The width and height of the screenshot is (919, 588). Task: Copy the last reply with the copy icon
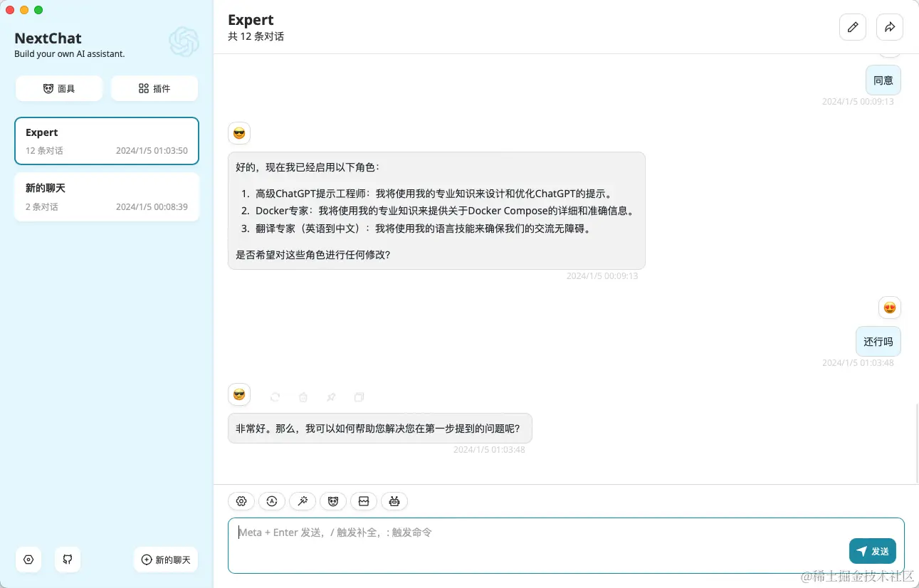click(359, 397)
